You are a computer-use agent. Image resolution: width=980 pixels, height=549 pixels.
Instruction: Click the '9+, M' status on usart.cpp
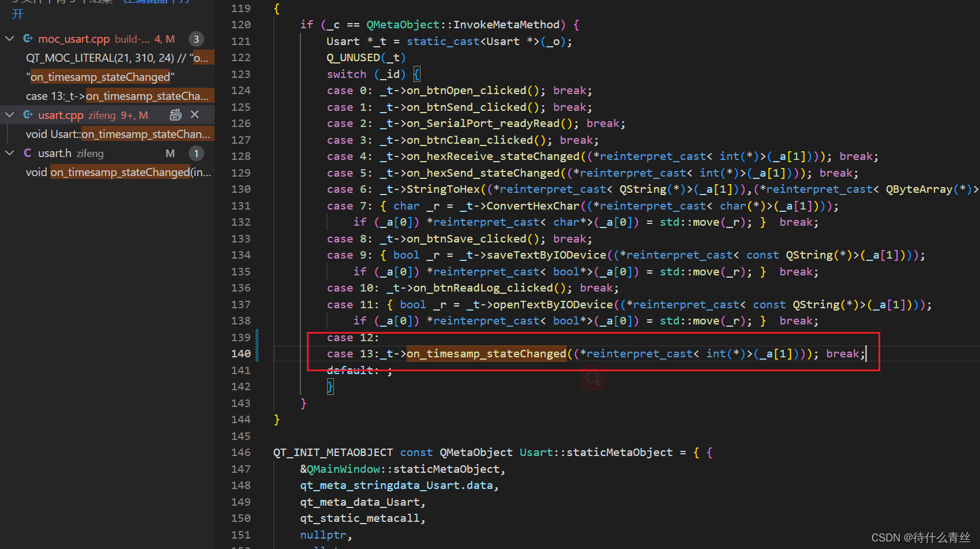[134, 115]
